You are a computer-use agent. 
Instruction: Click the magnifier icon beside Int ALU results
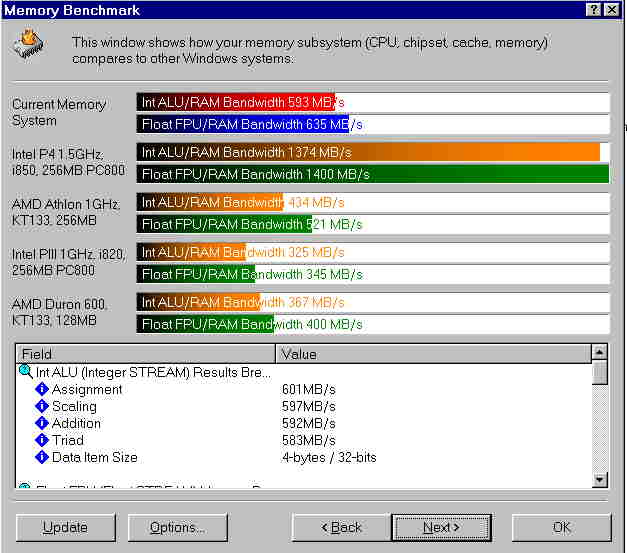(x=26, y=371)
